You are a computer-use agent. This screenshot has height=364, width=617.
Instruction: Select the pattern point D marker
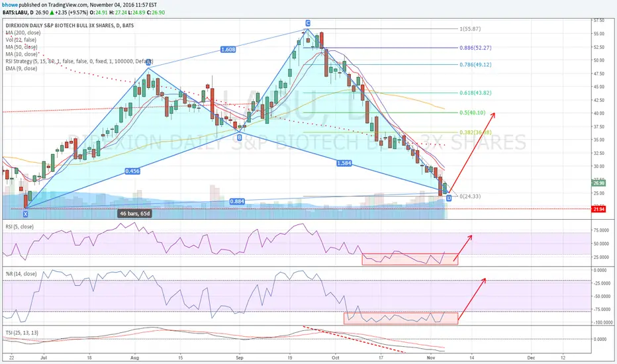click(449, 198)
